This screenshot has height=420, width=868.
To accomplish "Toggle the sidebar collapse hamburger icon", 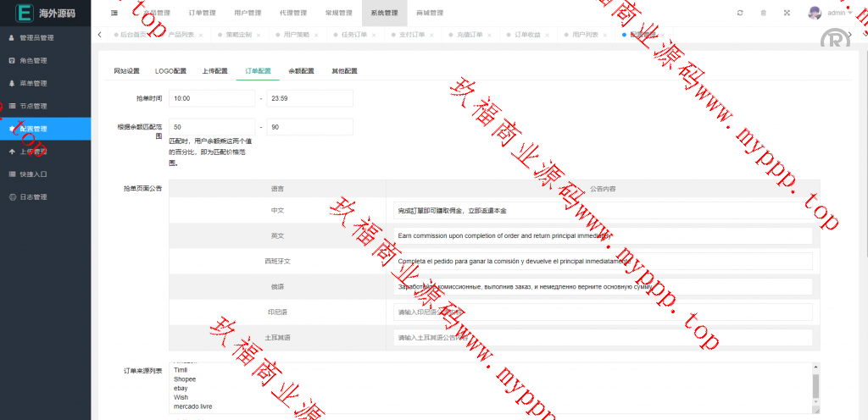I will pos(114,13).
